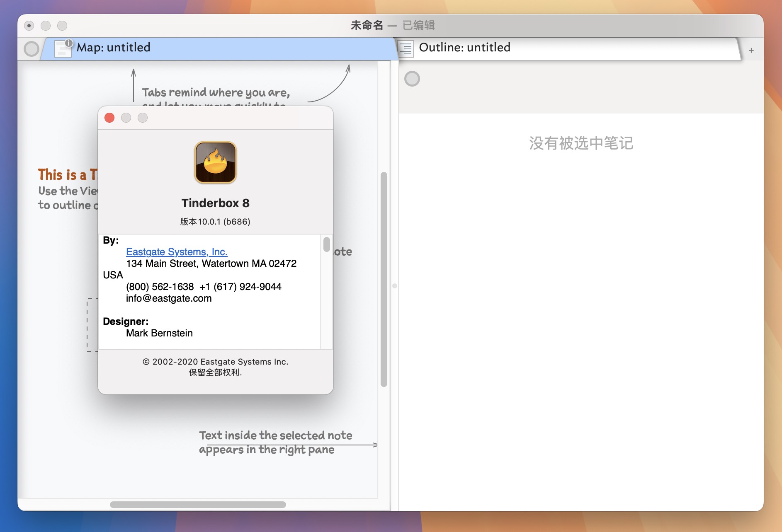Switch to the Outline: untitled tab
782x532 pixels.
[569, 48]
